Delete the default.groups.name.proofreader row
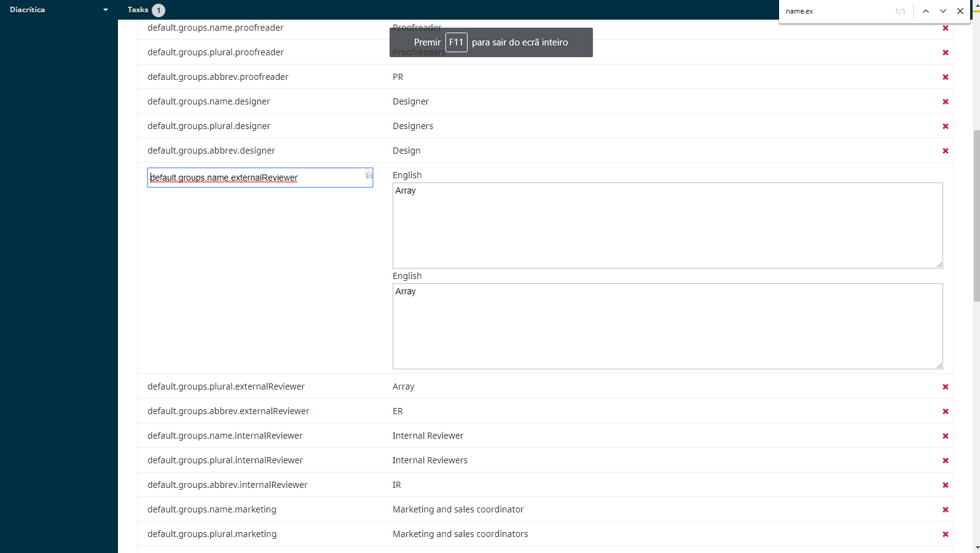Image resolution: width=980 pixels, height=553 pixels. [946, 28]
